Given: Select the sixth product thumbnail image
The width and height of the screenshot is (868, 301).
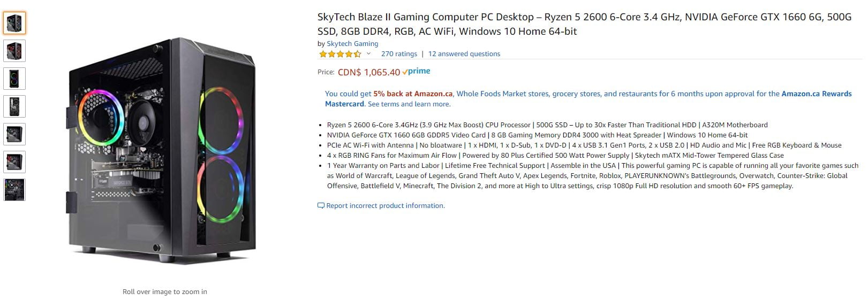Looking at the screenshot, I should [x=14, y=163].
